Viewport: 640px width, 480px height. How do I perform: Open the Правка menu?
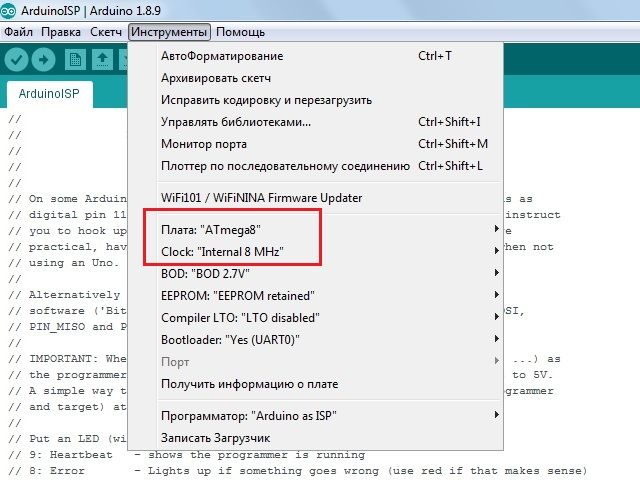click(61, 32)
